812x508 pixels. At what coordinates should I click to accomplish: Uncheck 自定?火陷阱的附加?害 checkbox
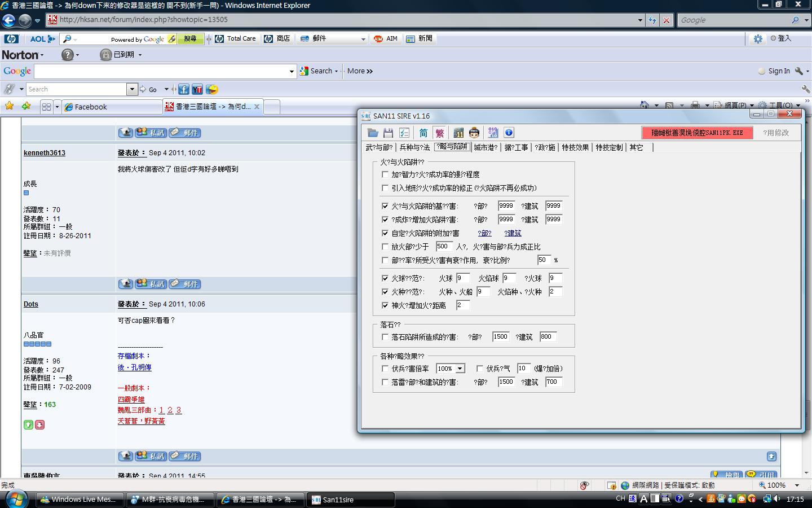coord(385,233)
